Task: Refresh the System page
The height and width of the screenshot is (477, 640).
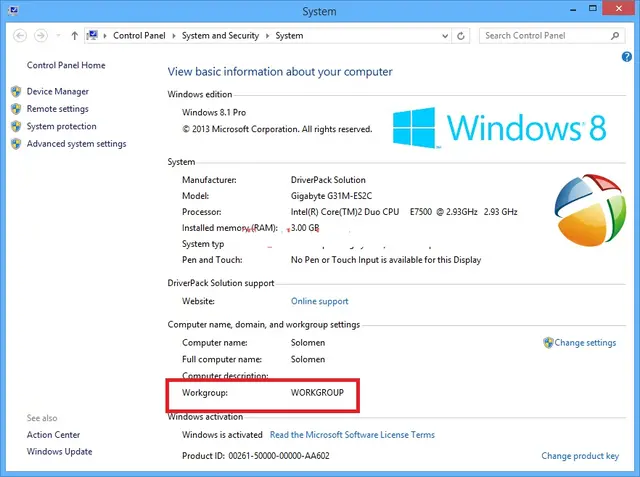Action: (x=461, y=36)
